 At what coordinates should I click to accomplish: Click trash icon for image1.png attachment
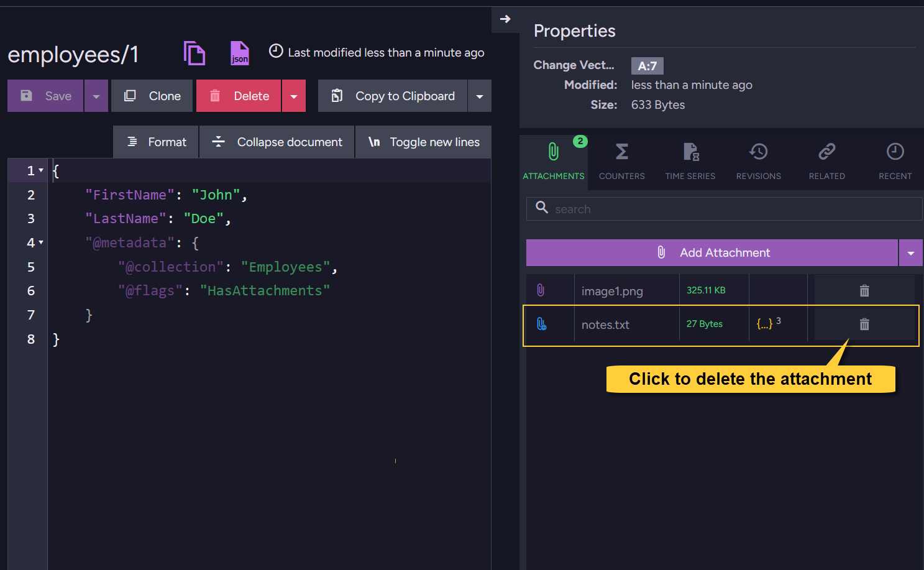[x=864, y=290]
